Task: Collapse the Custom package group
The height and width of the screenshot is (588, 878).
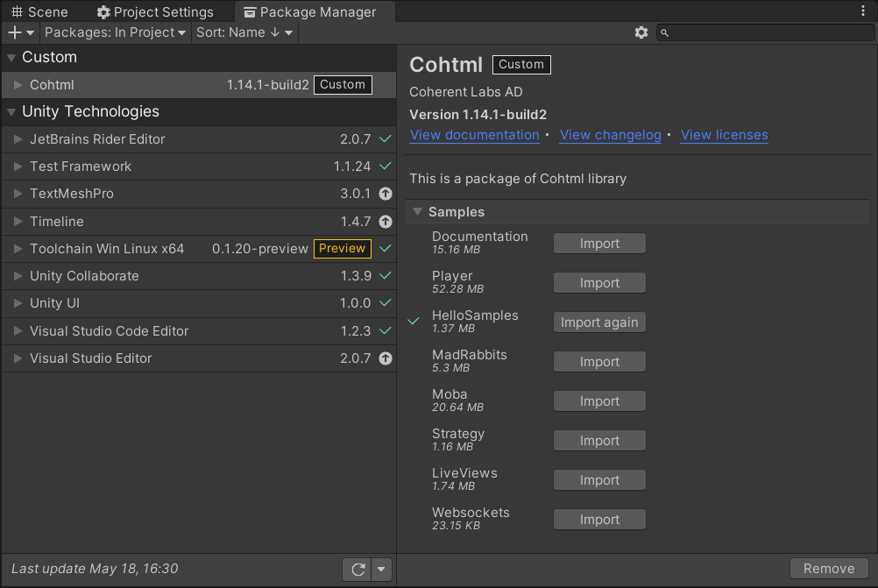Action: pos(11,58)
